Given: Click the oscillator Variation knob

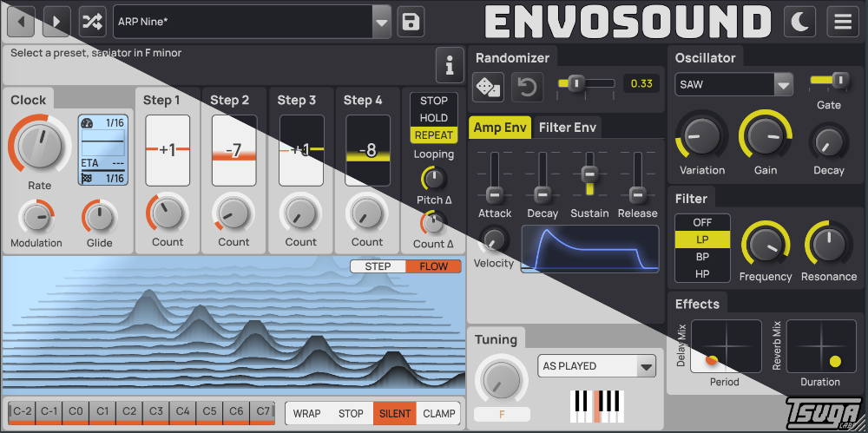Looking at the screenshot, I should point(702,136).
